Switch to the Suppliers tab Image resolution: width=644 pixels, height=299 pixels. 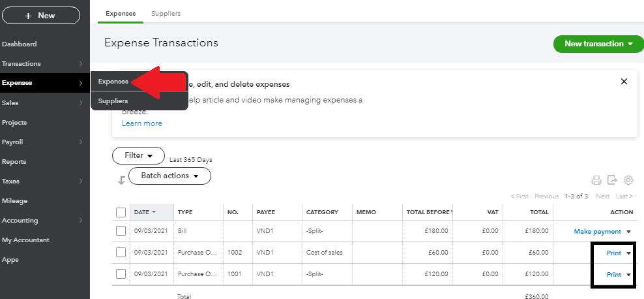[x=166, y=13]
